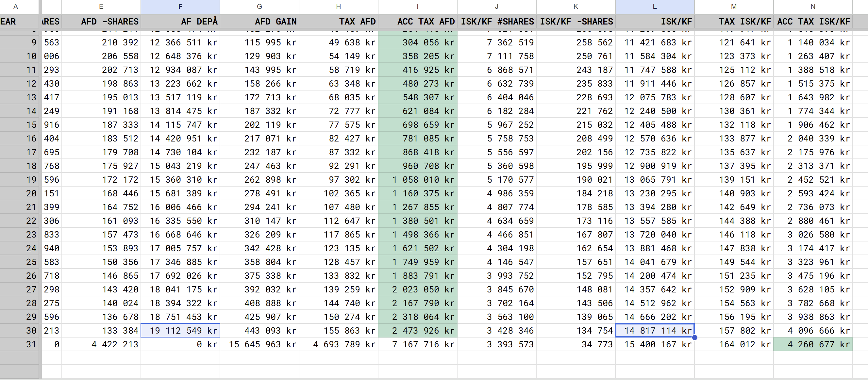The image size is (868, 380).
Task: Click the AF DEPÅ header cell
Action: (x=180, y=22)
